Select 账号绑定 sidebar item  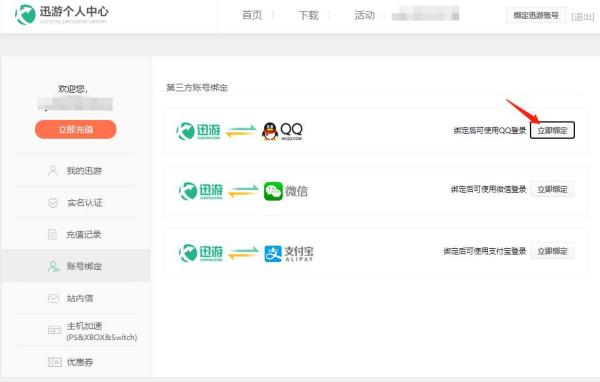tap(76, 266)
